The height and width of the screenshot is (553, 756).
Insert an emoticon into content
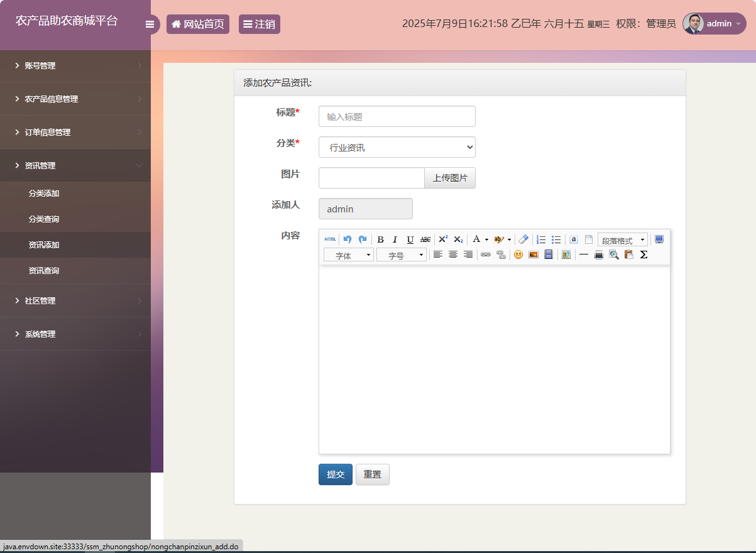[518, 255]
